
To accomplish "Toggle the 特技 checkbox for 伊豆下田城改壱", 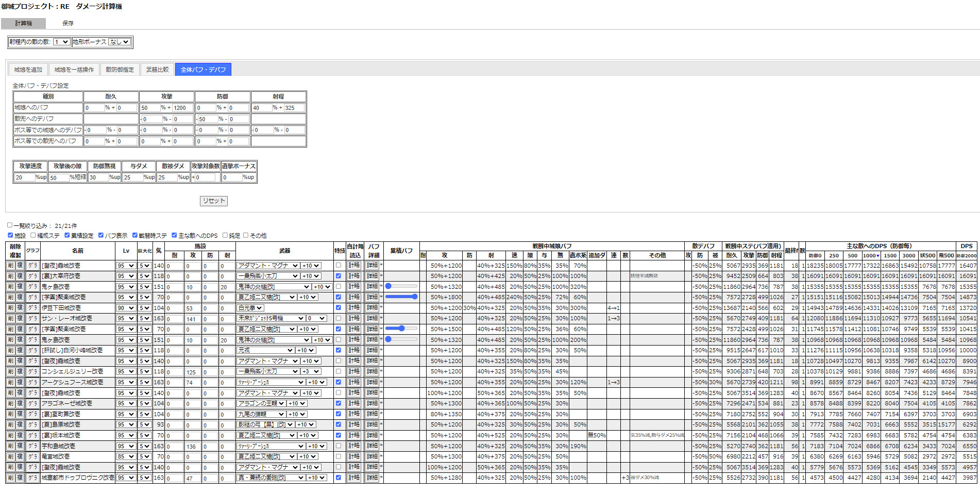I will coord(339,307).
